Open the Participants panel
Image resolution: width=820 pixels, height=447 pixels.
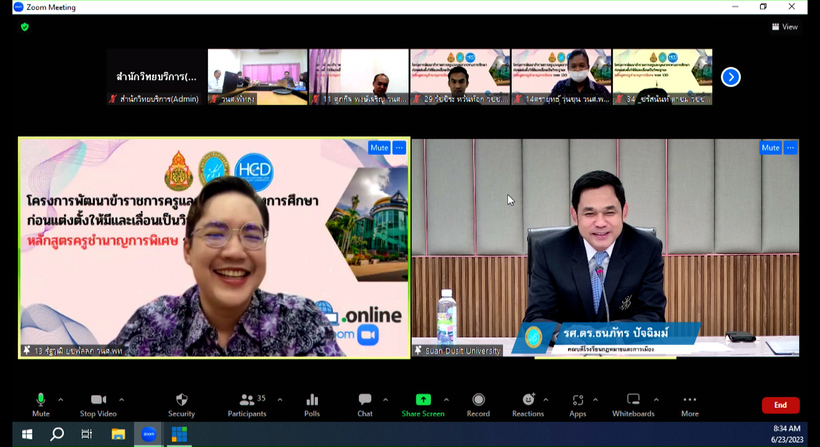(x=246, y=404)
